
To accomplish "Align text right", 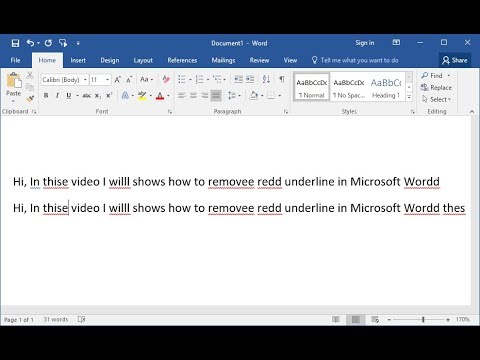I will [204, 96].
